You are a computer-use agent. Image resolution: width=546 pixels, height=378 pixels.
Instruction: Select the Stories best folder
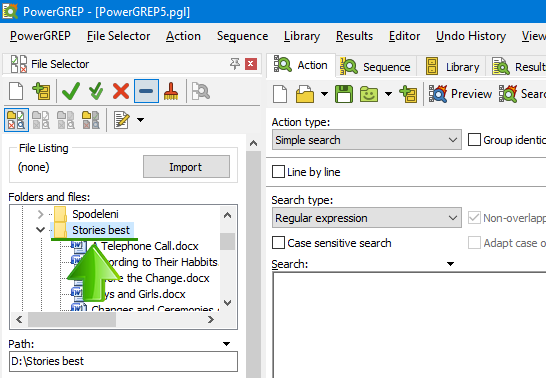click(101, 230)
